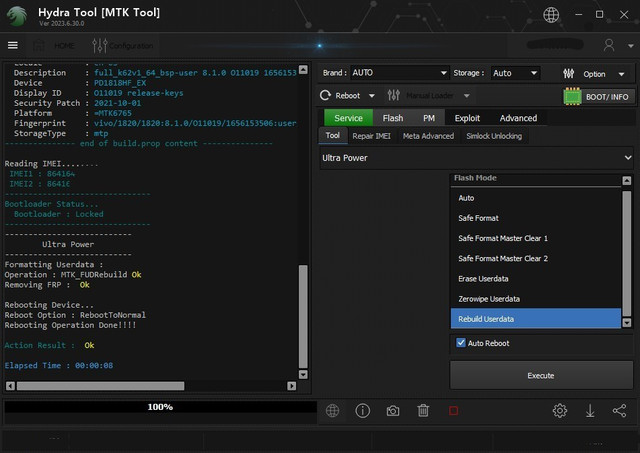This screenshot has height=453, width=640.
Task: Click log horizontal scroll right arrow
Action: click(291, 386)
